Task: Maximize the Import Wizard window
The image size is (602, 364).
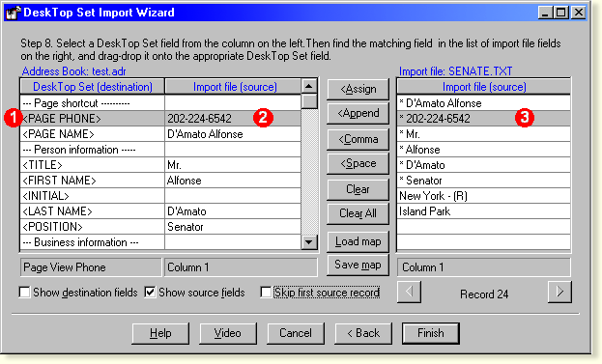Action: tap(560, 13)
